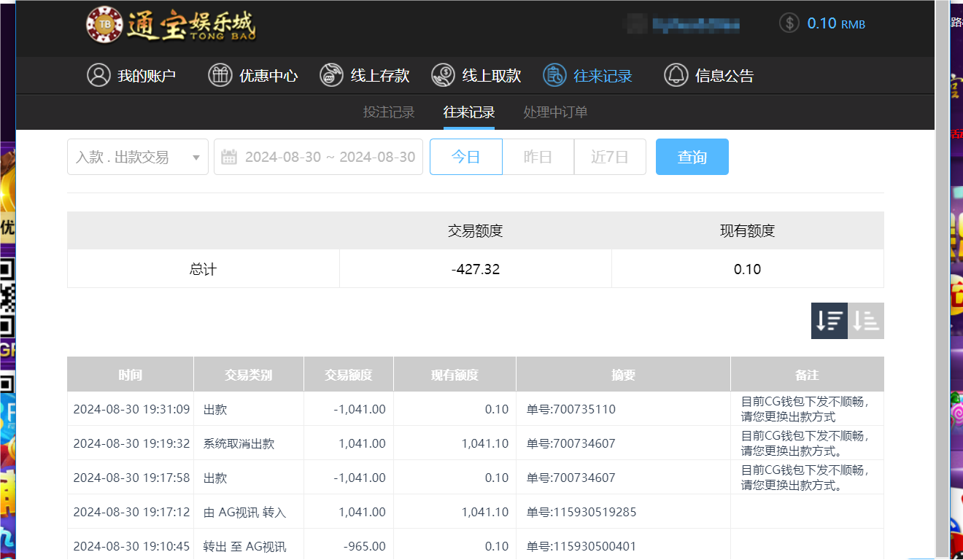This screenshot has height=560, width=963.
Task: Click the descending sort icon
Action: 829,320
